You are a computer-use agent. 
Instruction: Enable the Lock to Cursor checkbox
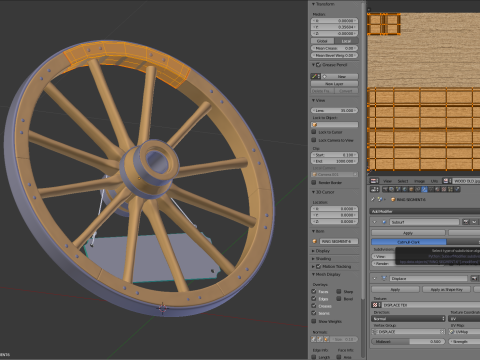click(x=314, y=132)
